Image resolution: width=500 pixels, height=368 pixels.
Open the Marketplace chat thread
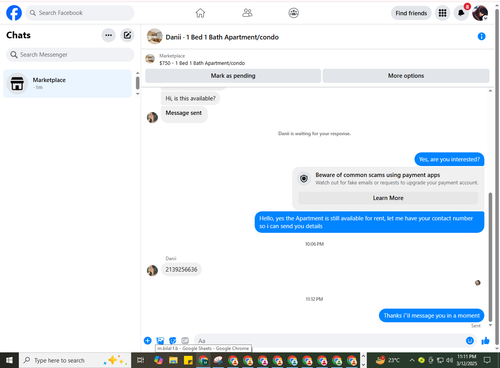point(68,83)
